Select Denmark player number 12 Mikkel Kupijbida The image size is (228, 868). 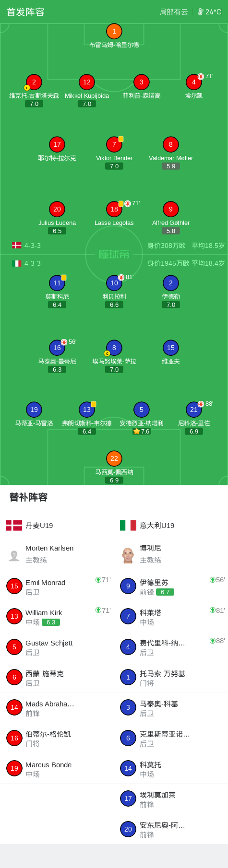click(87, 82)
